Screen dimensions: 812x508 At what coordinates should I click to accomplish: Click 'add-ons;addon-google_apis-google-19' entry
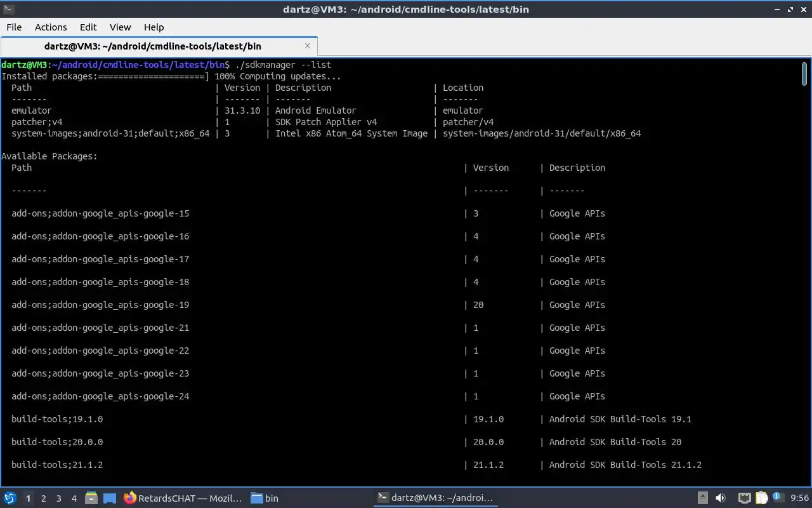click(x=100, y=305)
